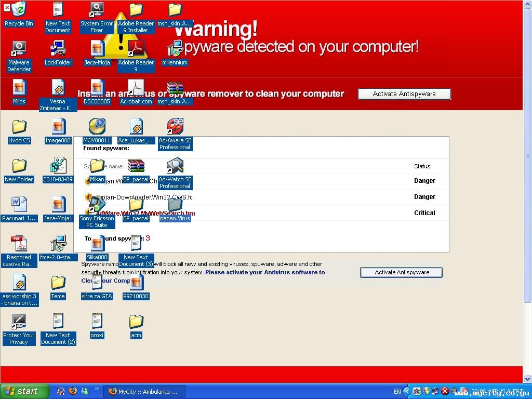Open the Uvod CS folder
The height and width of the screenshot is (399, 532).
(x=19, y=131)
